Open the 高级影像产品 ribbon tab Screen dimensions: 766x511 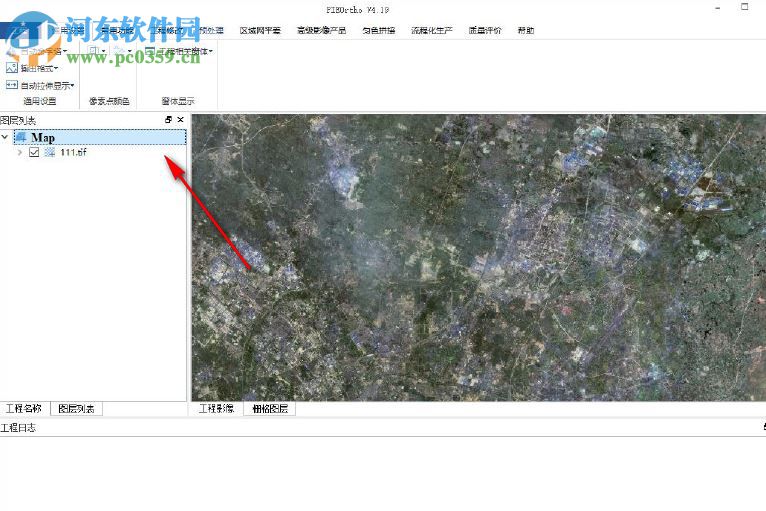click(x=321, y=30)
